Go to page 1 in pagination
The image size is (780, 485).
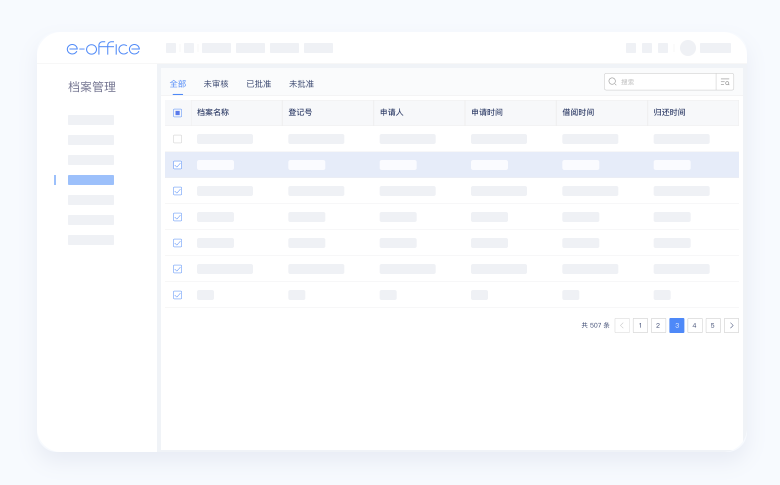(x=640, y=325)
